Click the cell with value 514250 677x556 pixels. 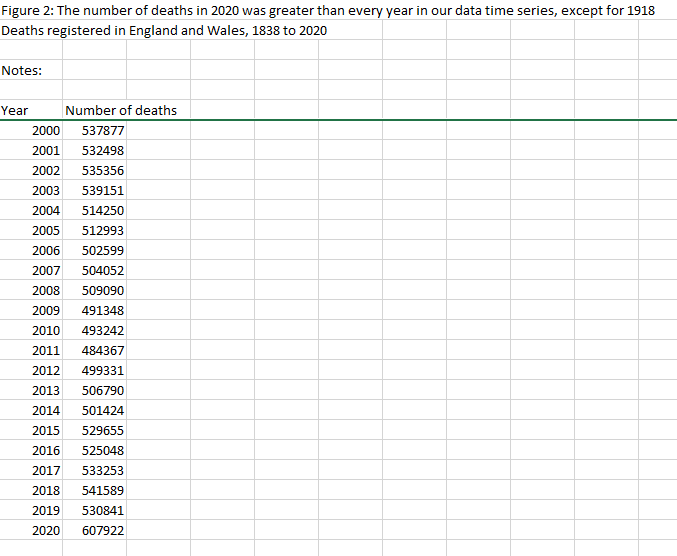(103, 210)
